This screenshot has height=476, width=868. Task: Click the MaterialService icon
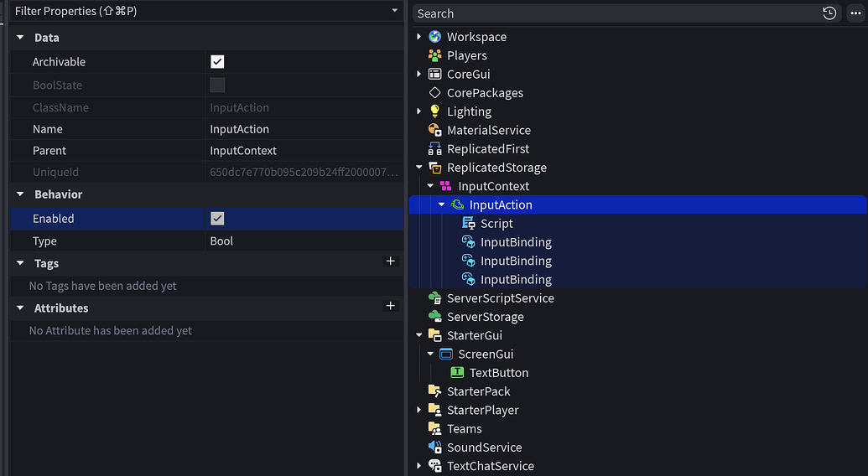click(x=435, y=130)
